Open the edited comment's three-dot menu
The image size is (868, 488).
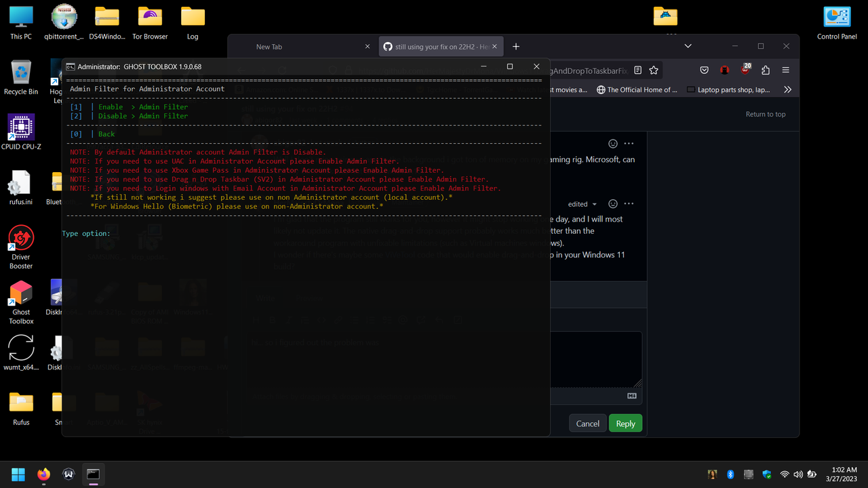tap(629, 204)
